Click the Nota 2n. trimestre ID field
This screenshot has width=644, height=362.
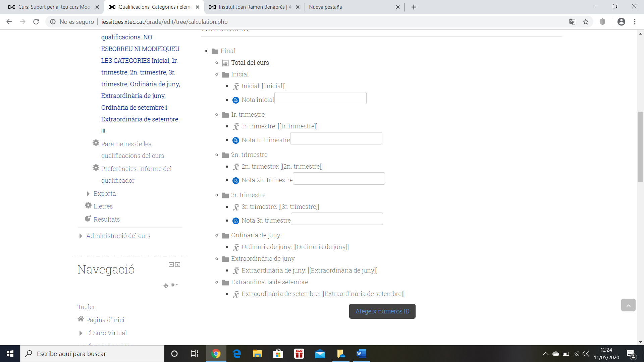(339, 179)
